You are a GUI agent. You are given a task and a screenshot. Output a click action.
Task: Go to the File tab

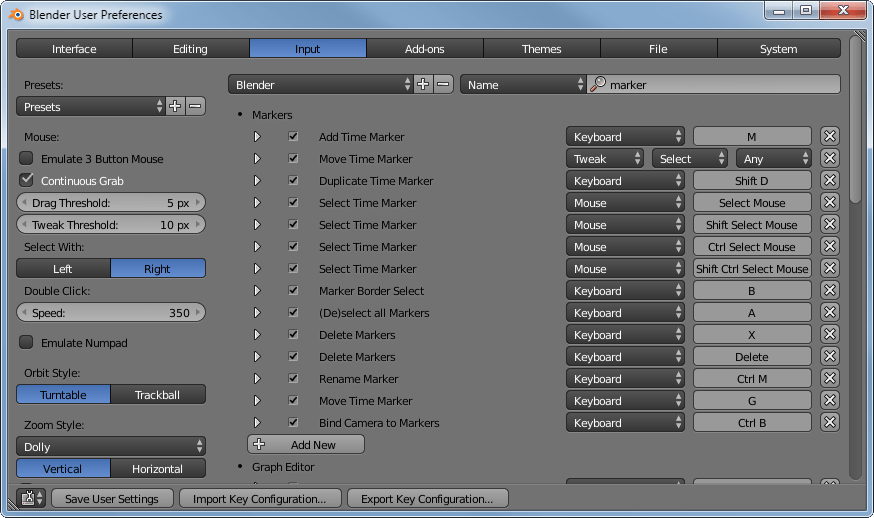point(658,49)
